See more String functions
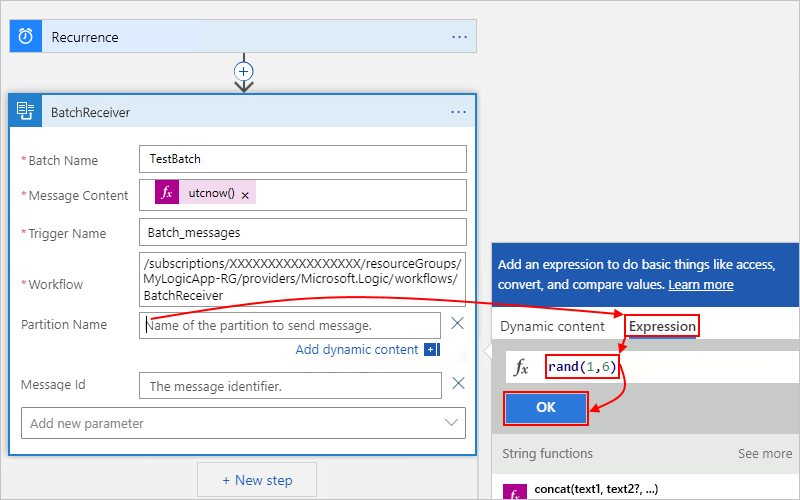The height and width of the screenshot is (500, 800). pos(765,454)
